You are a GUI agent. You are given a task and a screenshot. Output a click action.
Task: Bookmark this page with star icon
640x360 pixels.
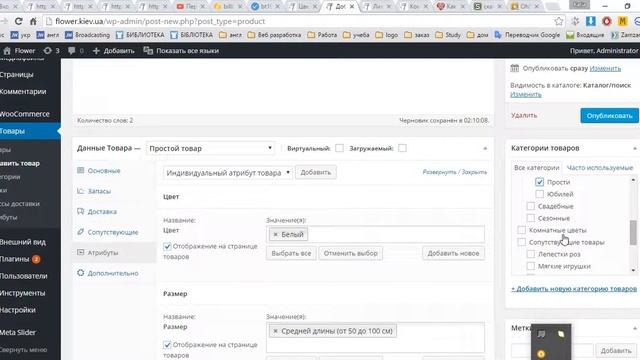559,21
